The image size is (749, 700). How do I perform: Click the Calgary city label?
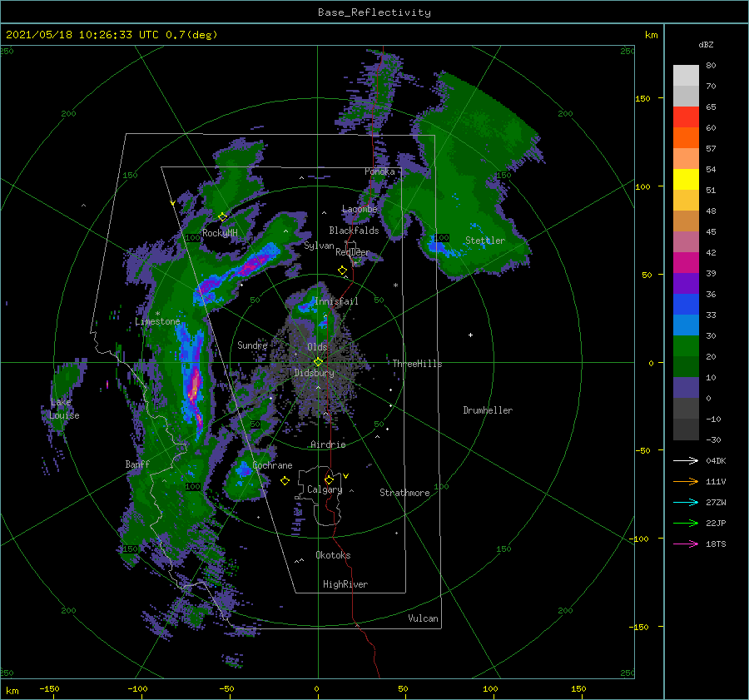[325, 489]
